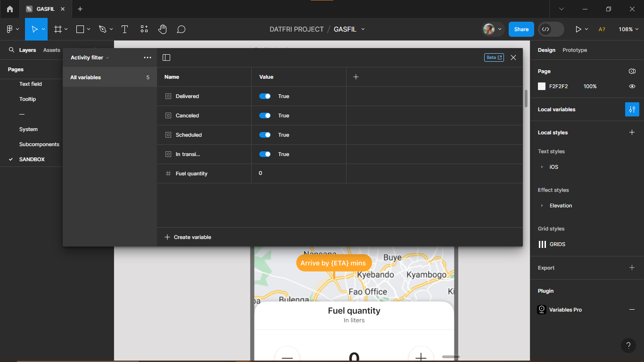Image resolution: width=644 pixels, height=362 pixels.
Task: Open the DATFRI PROJECT breadcrumb
Action: (x=297, y=29)
